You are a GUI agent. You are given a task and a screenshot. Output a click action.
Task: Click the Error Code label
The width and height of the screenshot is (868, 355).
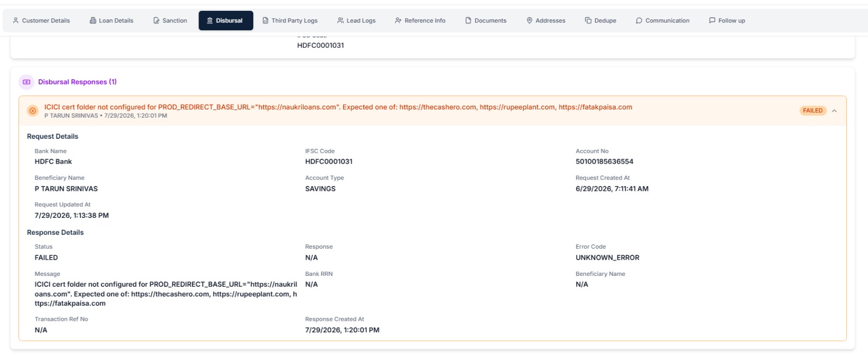coord(591,247)
